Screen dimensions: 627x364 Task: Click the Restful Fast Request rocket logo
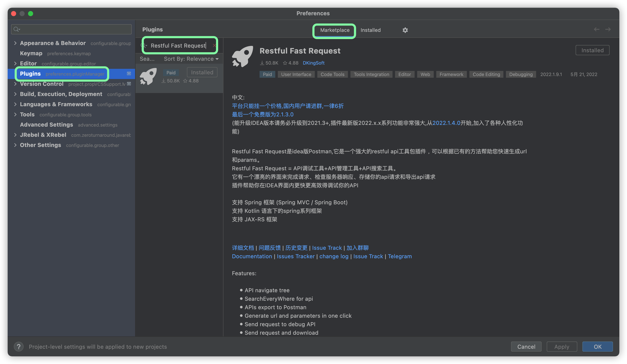(243, 57)
